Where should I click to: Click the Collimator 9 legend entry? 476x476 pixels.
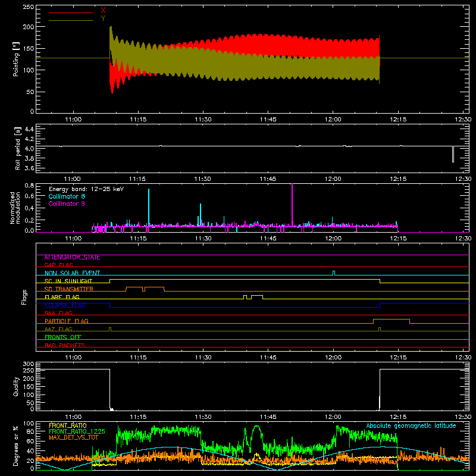click(x=67, y=203)
